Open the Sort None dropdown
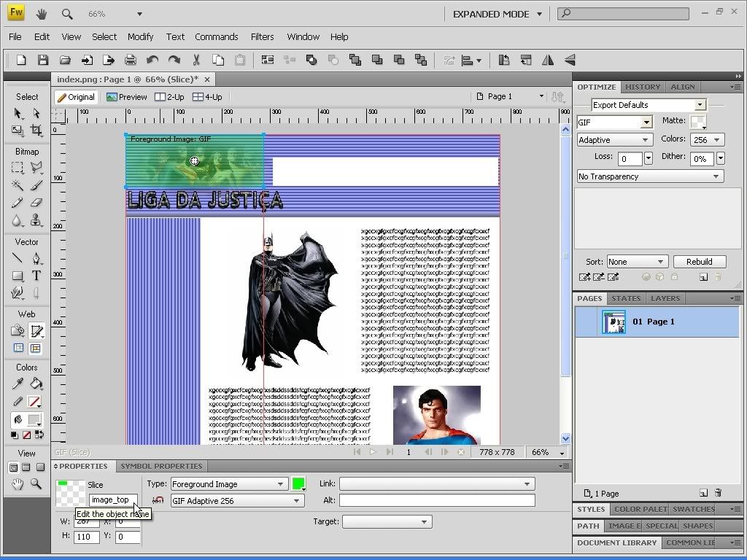 (x=638, y=262)
